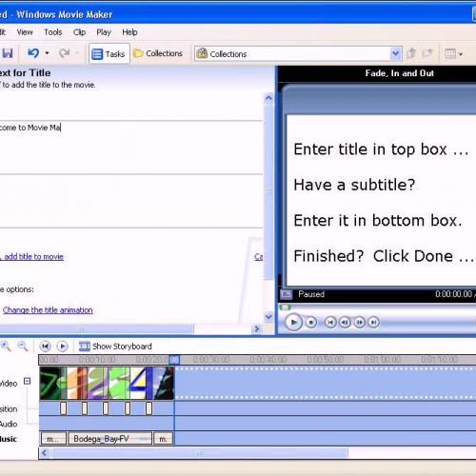
Task: Select the first transition marker on Transition track
Action: point(64,408)
